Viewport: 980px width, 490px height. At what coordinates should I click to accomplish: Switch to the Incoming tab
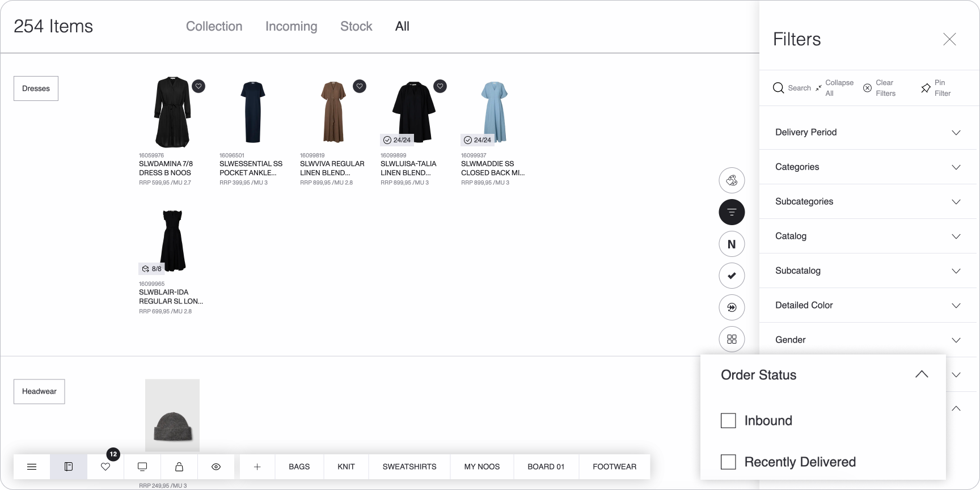[291, 26]
